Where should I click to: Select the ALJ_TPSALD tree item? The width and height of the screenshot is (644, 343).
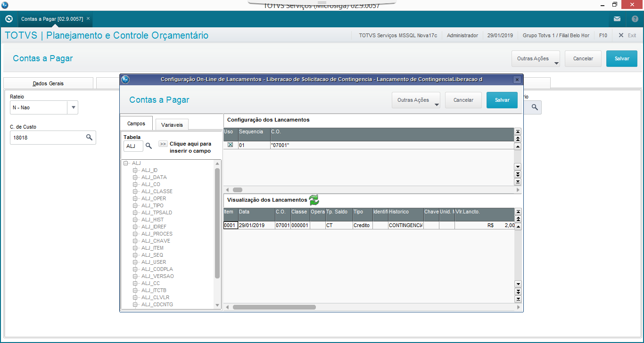pos(157,212)
